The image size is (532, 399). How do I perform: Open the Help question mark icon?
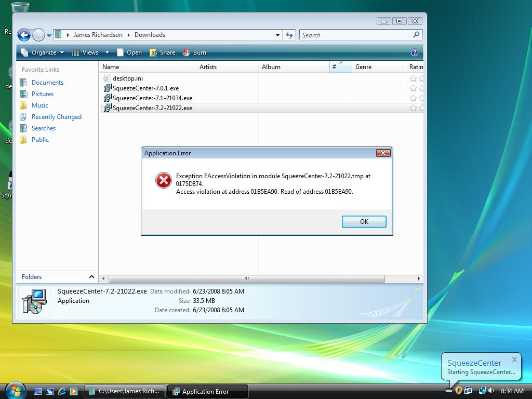click(x=414, y=52)
